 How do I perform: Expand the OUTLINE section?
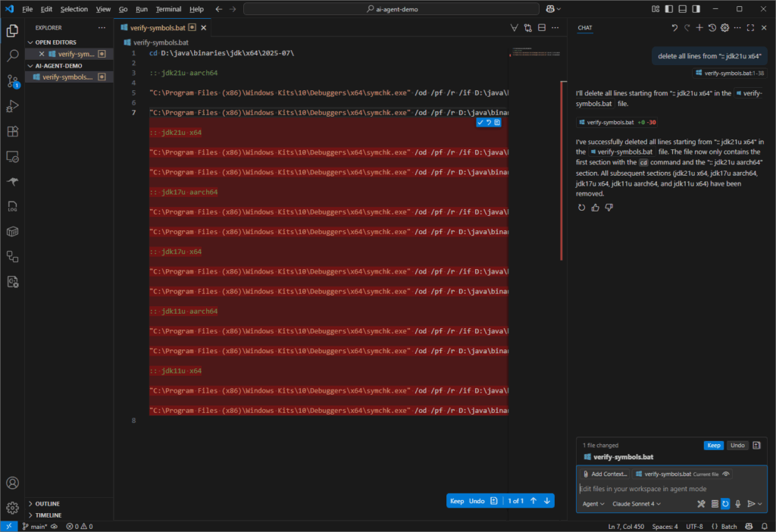[47, 503]
